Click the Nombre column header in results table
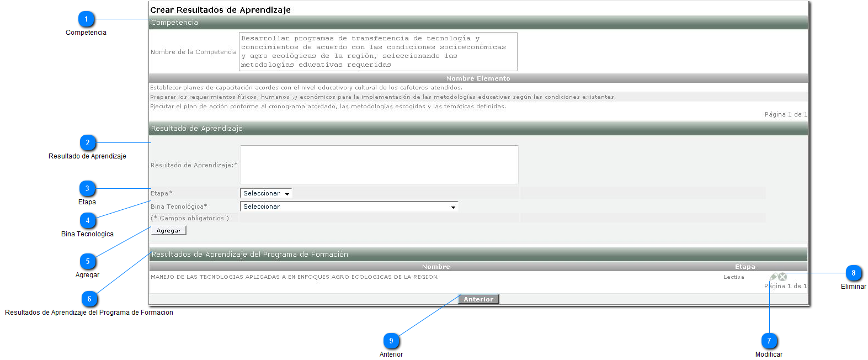The width and height of the screenshot is (868, 360). point(436,267)
